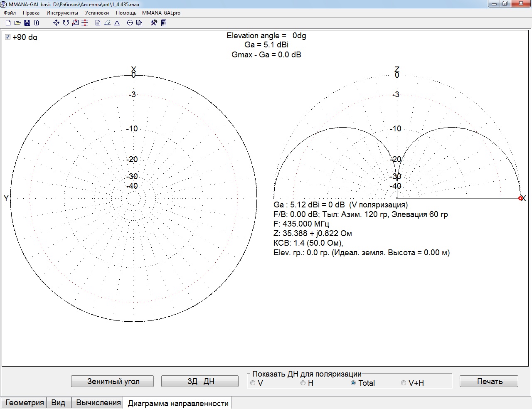Image resolution: width=532 pixels, height=409 pixels.
Task: Click the New file toolbar icon
Action: coord(8,23)
